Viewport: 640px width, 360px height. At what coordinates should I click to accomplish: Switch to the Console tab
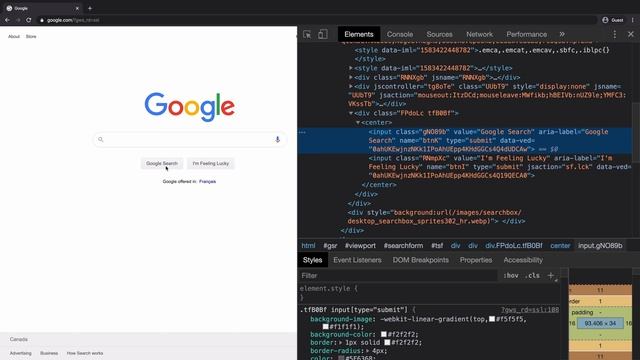[x=400, y=34]
